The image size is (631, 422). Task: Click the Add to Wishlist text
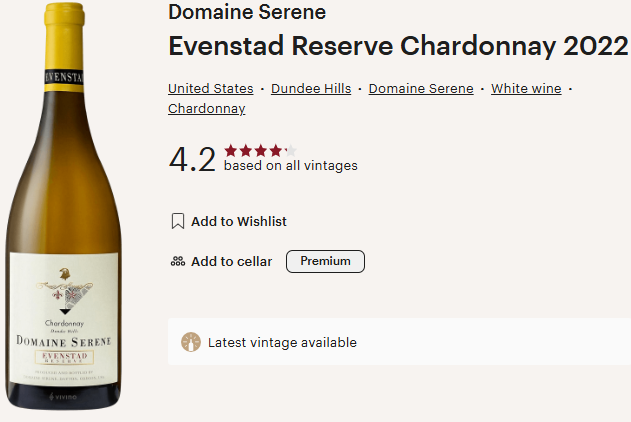(x=239, y=222)
